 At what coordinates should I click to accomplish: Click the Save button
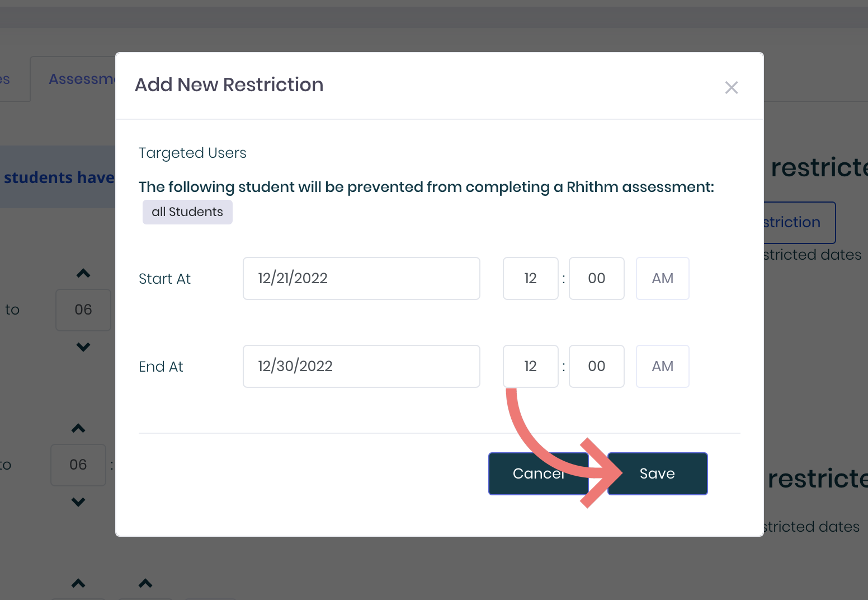coord(657,474)
